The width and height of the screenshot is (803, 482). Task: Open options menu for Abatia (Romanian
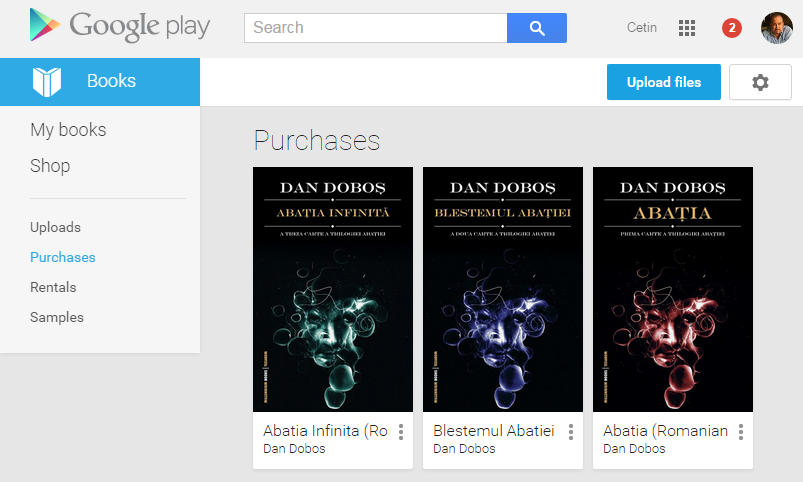[x=741, y=432]
